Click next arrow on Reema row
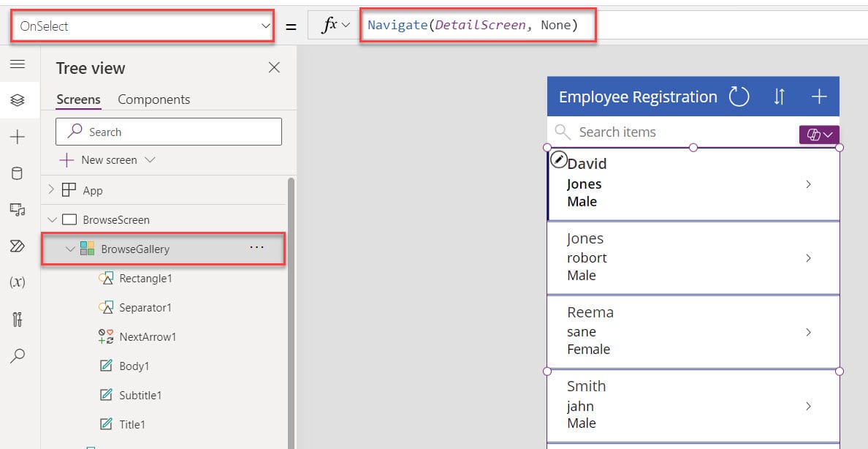Image resolution: width=868 pixels, height=449 pixels. (808, 332)
